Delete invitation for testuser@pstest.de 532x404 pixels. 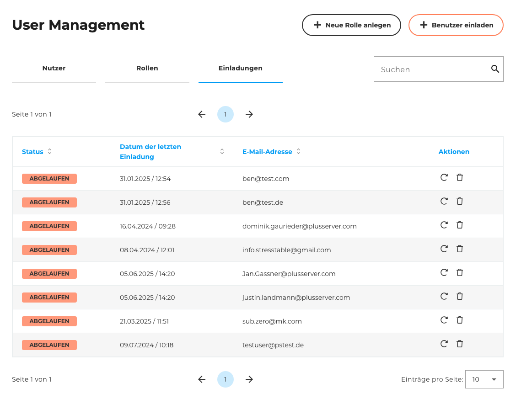tap(460, 344)
